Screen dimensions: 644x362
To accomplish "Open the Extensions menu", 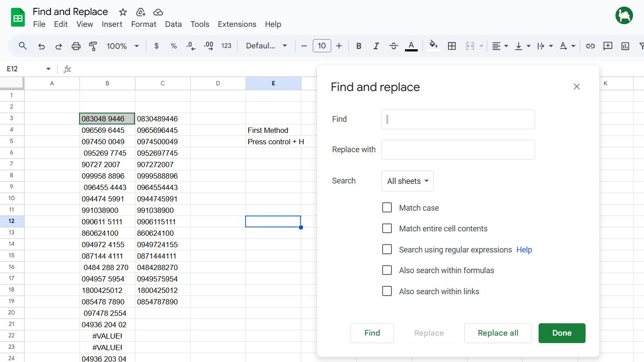I will pos(237,24).
